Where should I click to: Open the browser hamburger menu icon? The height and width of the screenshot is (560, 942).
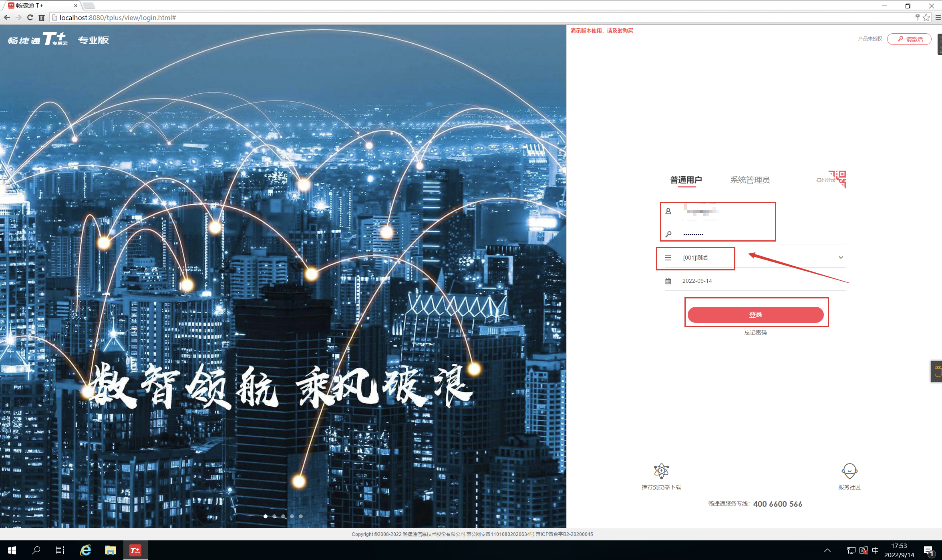pyautogui.click(x=938, y=18)
